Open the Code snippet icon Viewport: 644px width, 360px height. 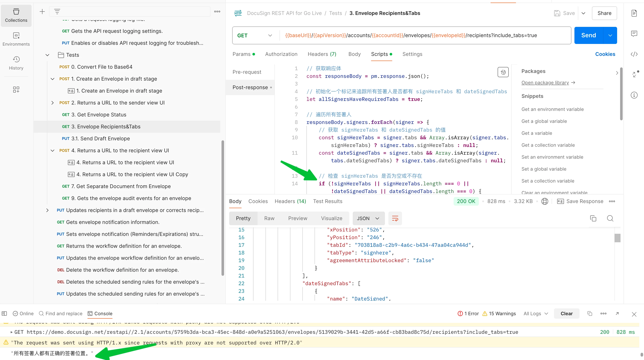pyautogui.click(x=634, y=54)
